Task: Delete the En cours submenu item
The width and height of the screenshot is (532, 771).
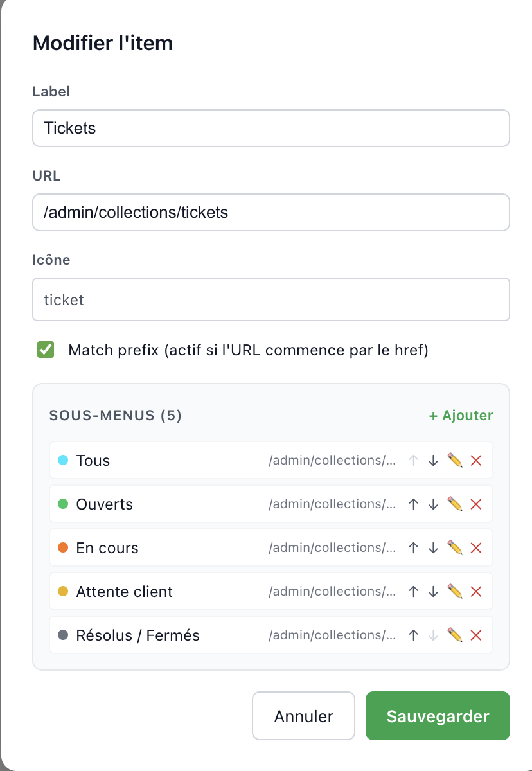Action: 476,547
